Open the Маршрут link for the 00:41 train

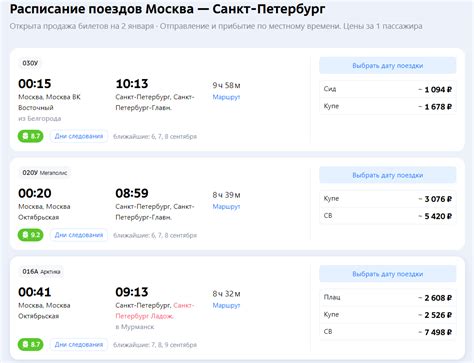(x=226, y=305)
